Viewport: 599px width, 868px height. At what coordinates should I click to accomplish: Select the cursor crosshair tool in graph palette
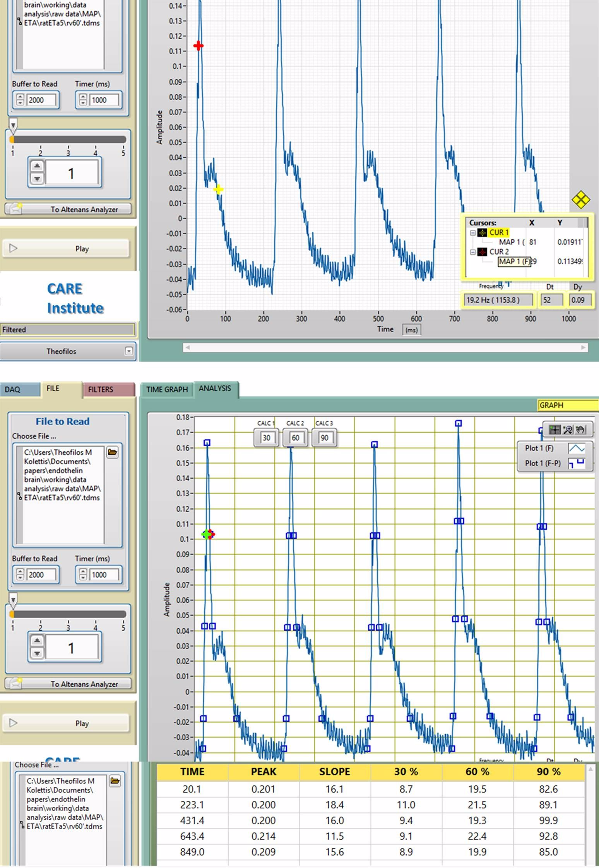[555, 430]
